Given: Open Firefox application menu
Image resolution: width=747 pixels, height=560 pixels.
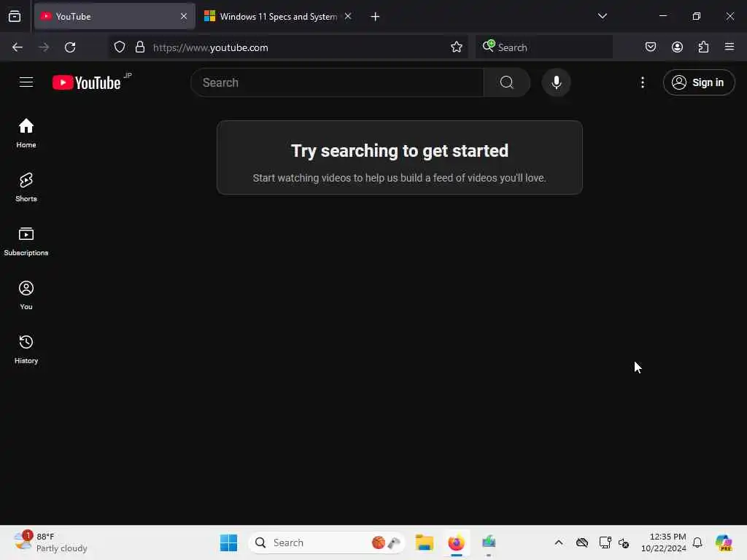Looking at the screenshot, I should 729,47.
